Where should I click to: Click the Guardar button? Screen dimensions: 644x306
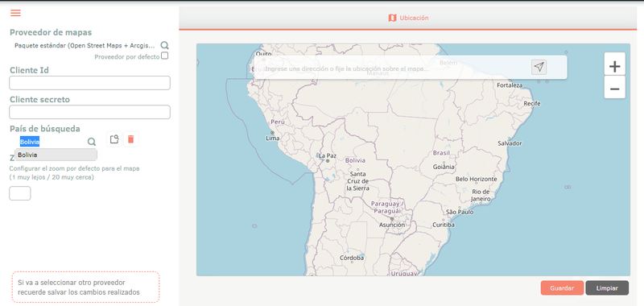pyautogui.click(x=562, y=288)
